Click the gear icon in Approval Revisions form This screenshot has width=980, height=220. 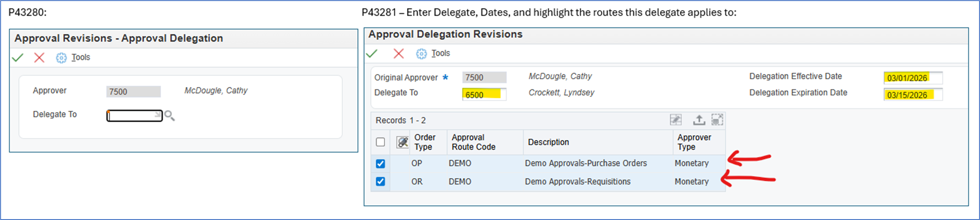(61, 58)
